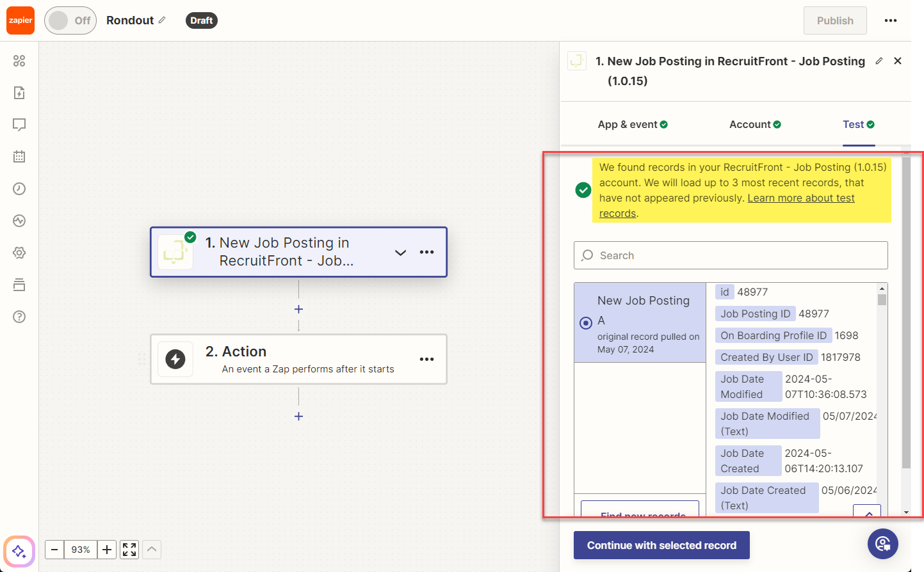Image resolution: width=924 pixels, height=572 pixels.
Task: Collapse the zoom controls chevron
Action: point(152,550)
